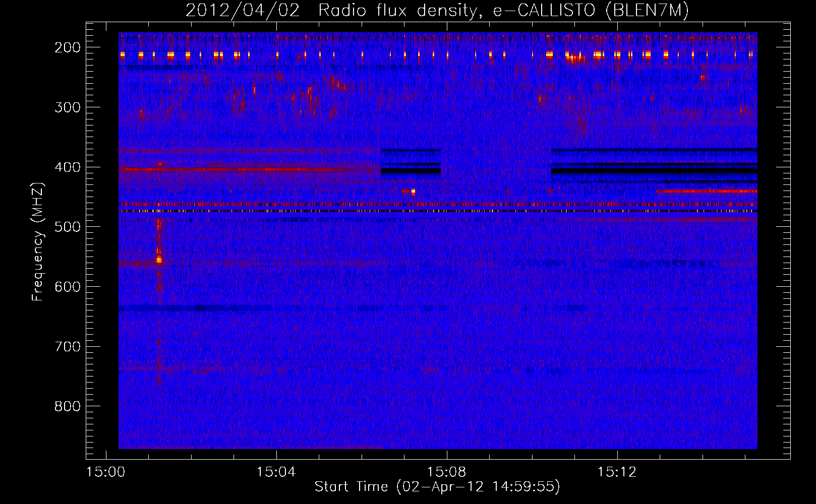Click the 500 frequency tick label

(x=68, y=227)
